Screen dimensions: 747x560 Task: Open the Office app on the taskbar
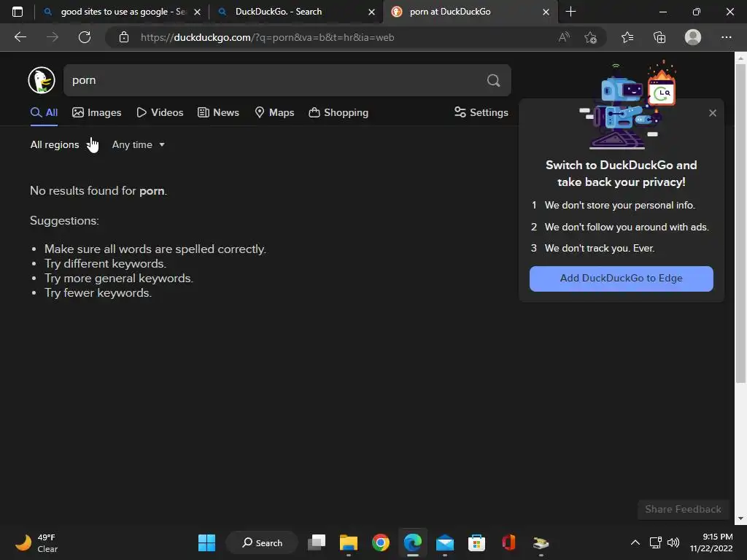click(508, 542)
